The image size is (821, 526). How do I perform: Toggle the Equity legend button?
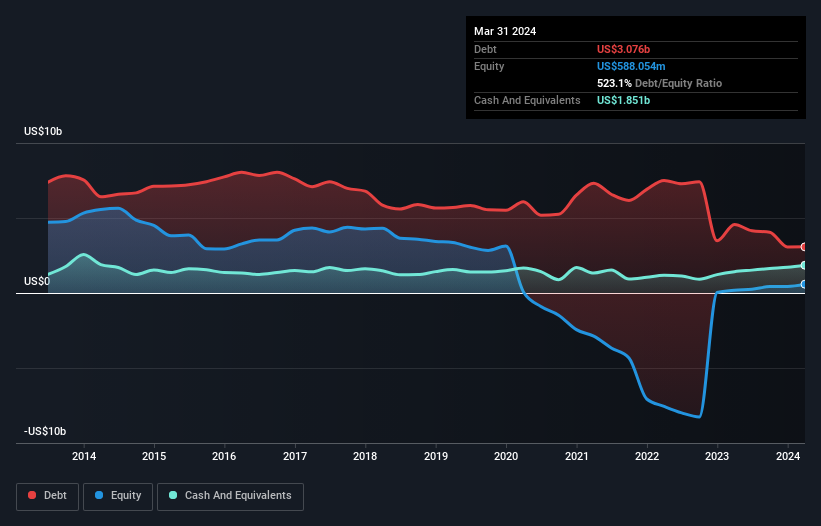coord(118,496)
